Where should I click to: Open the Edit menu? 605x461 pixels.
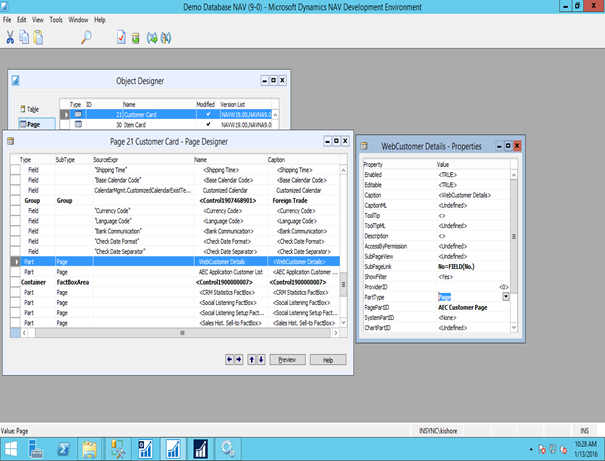[22, 20]
